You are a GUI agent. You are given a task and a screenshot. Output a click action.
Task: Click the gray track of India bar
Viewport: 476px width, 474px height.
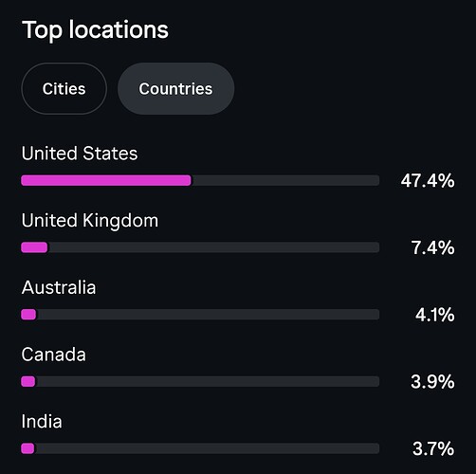207,448
